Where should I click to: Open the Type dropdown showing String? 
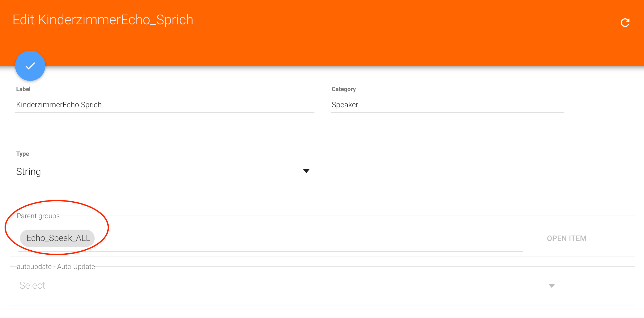[162, 172]
